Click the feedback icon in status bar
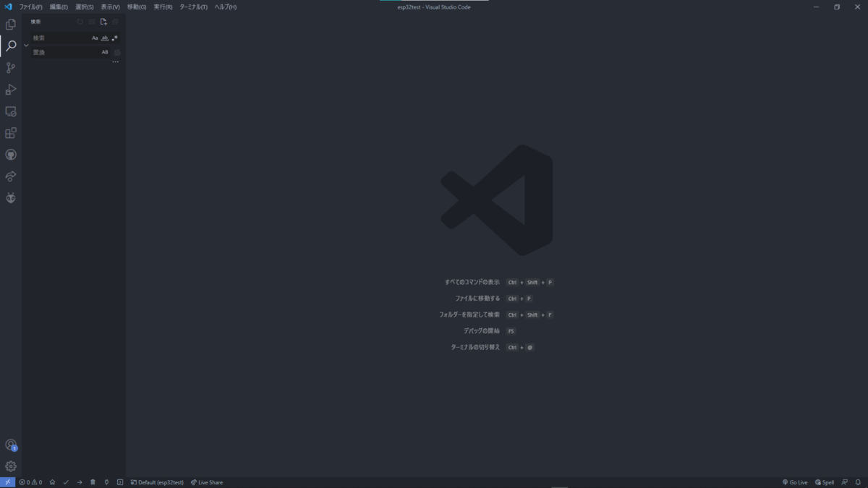This screenshot has width=868, height=488. tap(844, 482)
